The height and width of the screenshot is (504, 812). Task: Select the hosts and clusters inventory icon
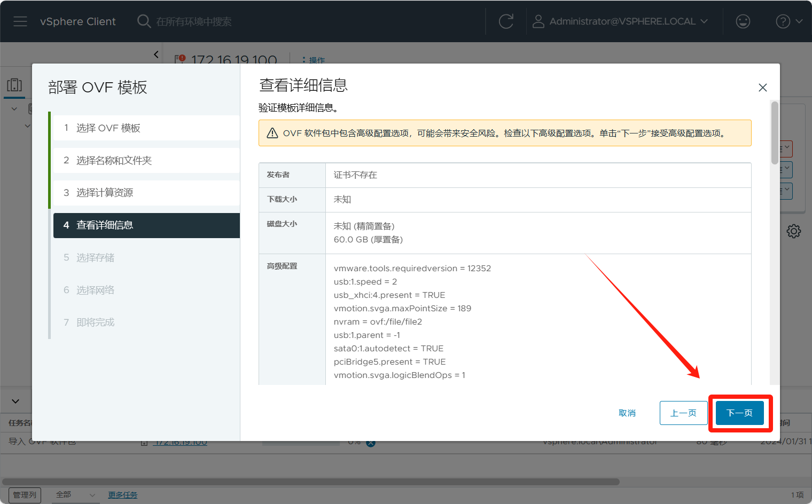pos(14,85)
